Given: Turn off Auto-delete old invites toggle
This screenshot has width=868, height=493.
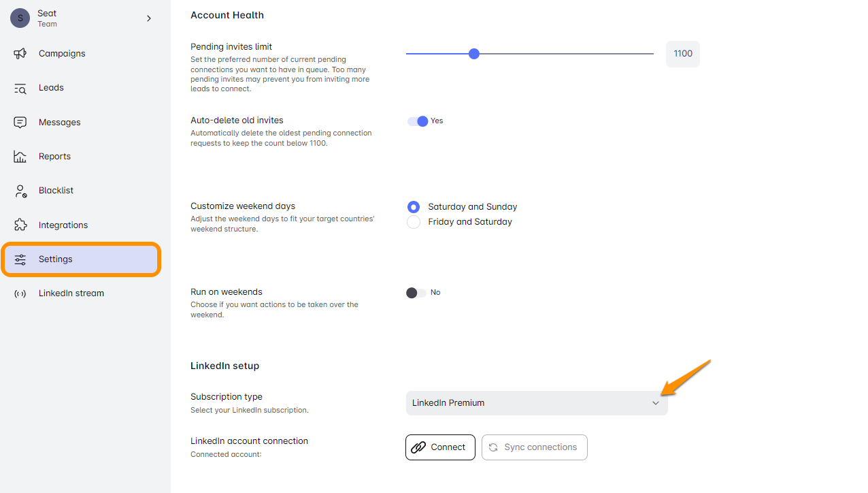Looking at the screenshot, I should [x=417, y=121].
